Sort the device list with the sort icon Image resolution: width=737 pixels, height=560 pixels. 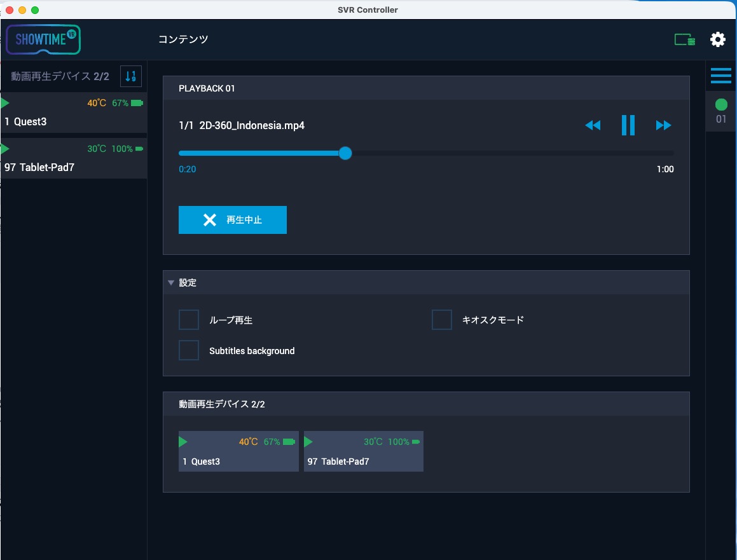130,76
